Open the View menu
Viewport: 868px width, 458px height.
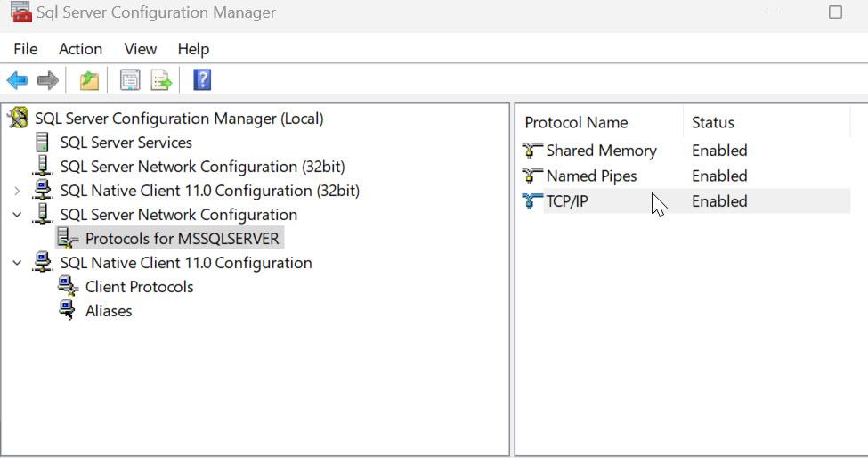pyautogui.click(x=140, y=49)
